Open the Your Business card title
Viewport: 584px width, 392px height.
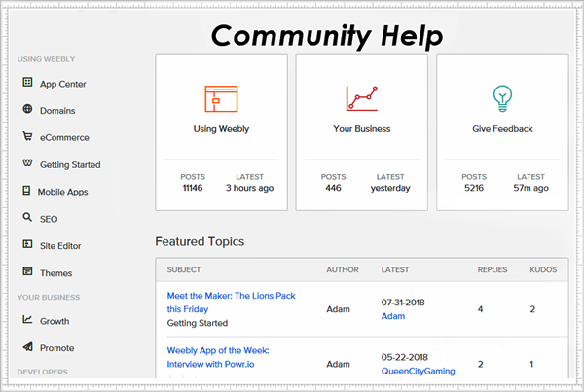362,129
